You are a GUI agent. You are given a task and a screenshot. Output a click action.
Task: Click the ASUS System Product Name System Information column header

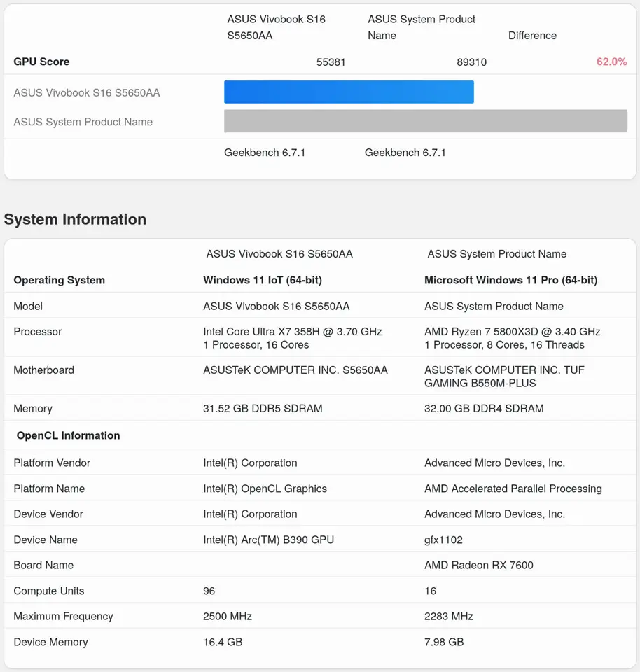pyautogui.click(x=497, y=254)
